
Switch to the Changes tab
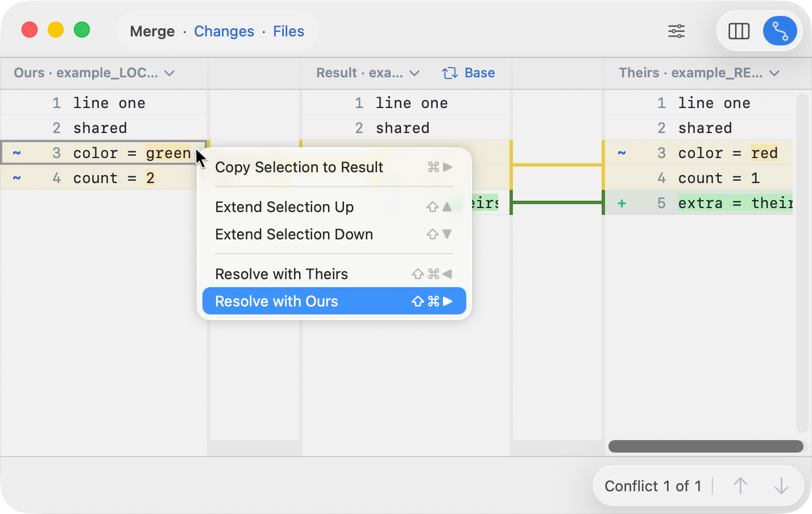point(224,31)
